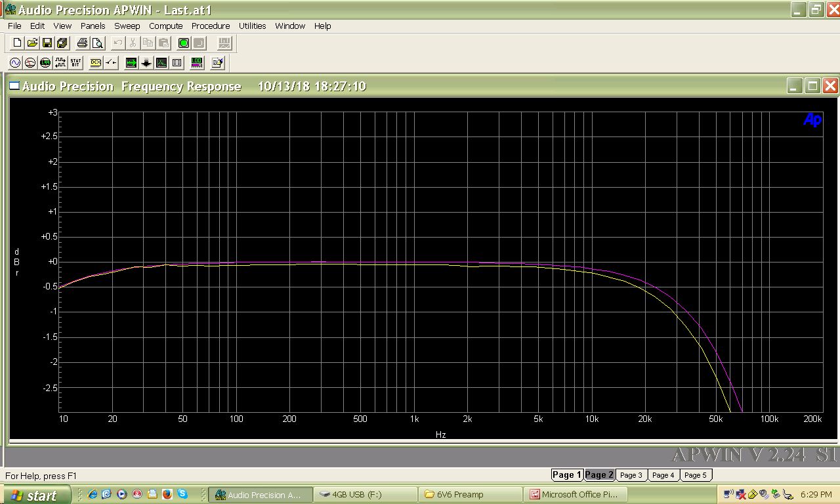The image size is (840, 504).
Task: Click the dBr y-axis label on the graph
Action: pyautogui.click(x=17, y=262)
